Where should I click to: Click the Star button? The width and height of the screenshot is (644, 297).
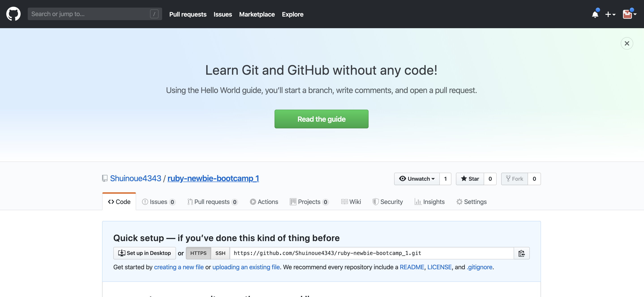[470, 179]
